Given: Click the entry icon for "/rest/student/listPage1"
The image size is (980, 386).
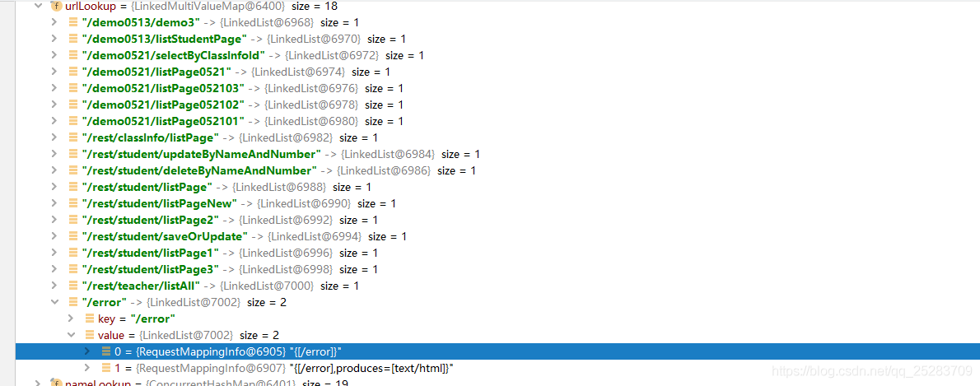Looking at the screenshot, I should [73, 253].
